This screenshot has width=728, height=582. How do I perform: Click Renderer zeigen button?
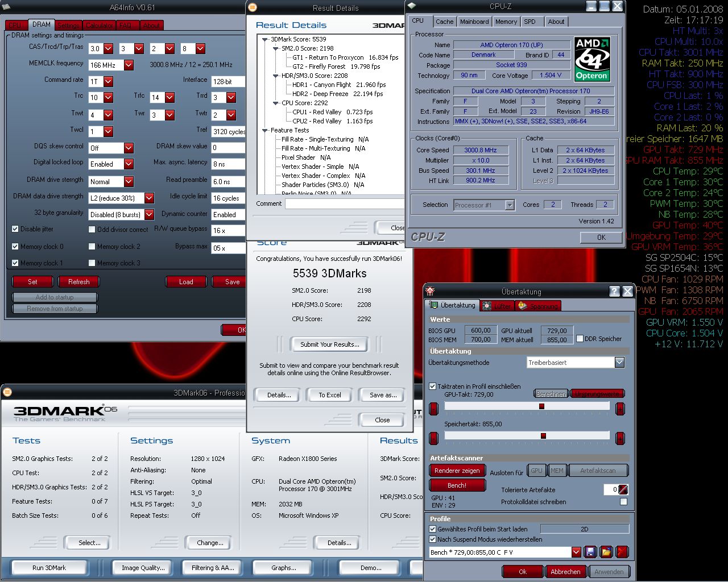[457, 471]
